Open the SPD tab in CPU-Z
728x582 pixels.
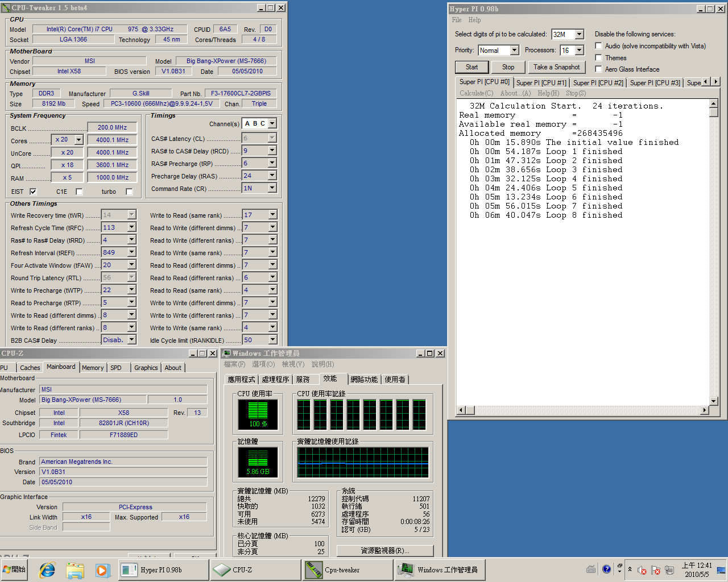[116, 368]
